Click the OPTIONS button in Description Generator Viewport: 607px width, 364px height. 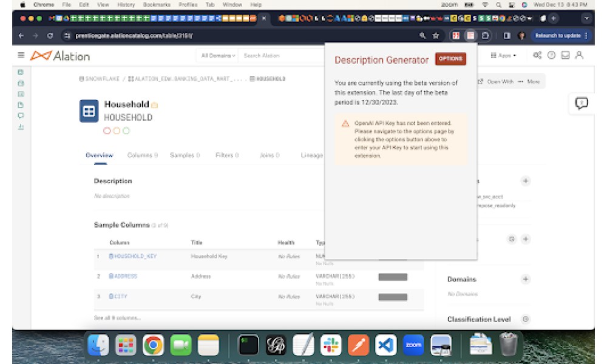pyautogui.click(x=450, y=59)
